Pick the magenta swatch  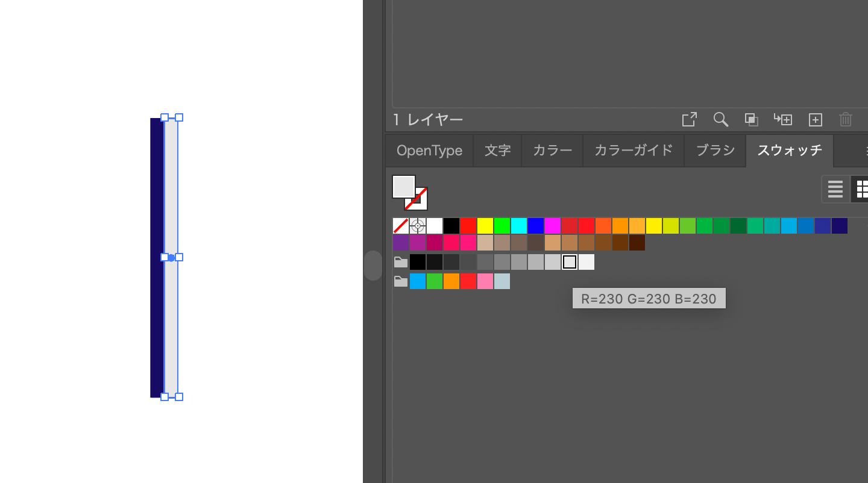click(x=553, y=226)
